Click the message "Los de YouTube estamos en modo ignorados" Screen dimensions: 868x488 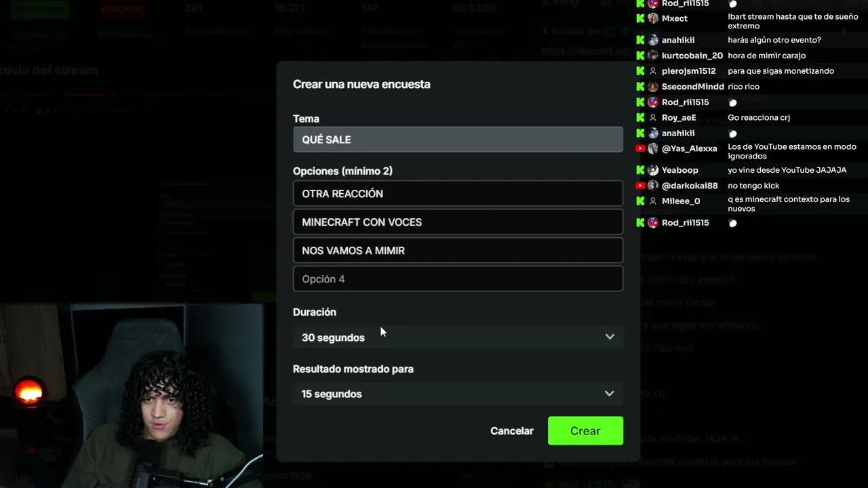792,151
